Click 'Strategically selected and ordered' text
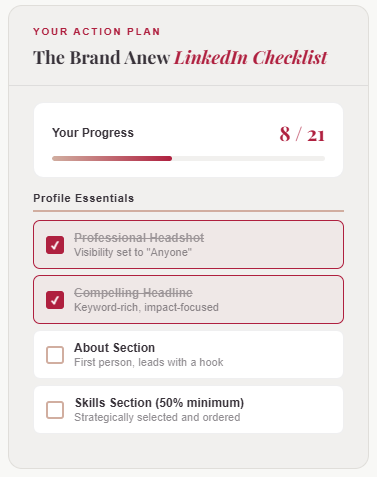Image resolution: width=377 pixels, height=477 pixels. pos(157,417)
